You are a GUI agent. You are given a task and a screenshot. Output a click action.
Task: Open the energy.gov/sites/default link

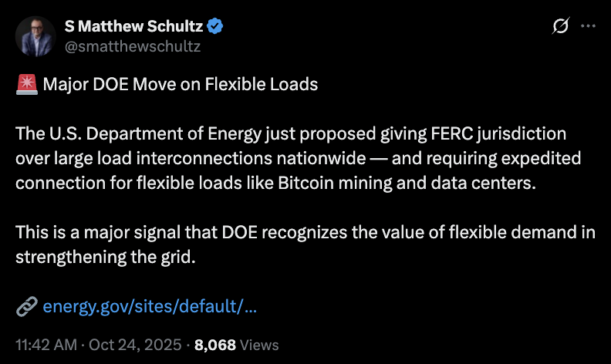click(x=150, y=306)
